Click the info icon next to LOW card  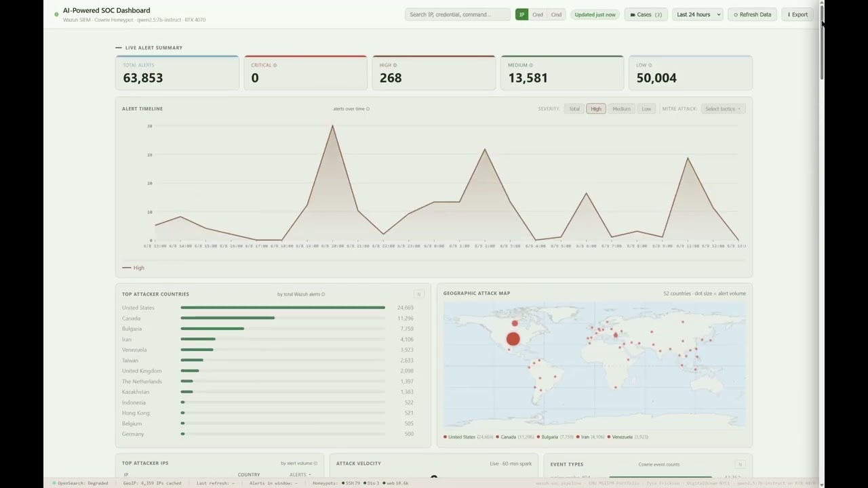click(650, 65)
